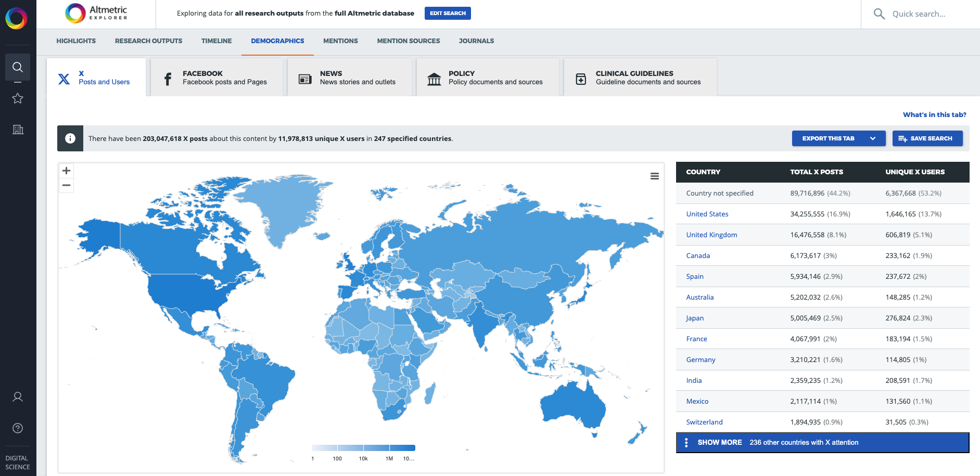This screenshot has height=476, width=980.
Task: Open the Mention Sources tab
Action: point(408,41)
